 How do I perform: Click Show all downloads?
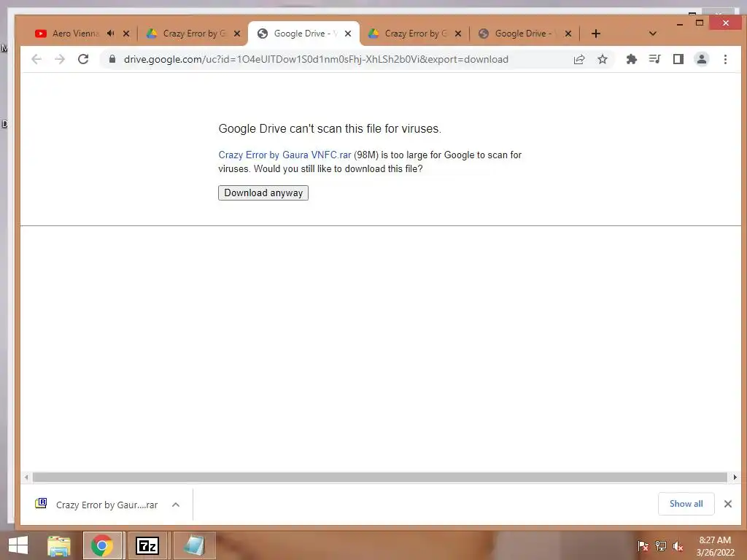(x=686, y=504)
